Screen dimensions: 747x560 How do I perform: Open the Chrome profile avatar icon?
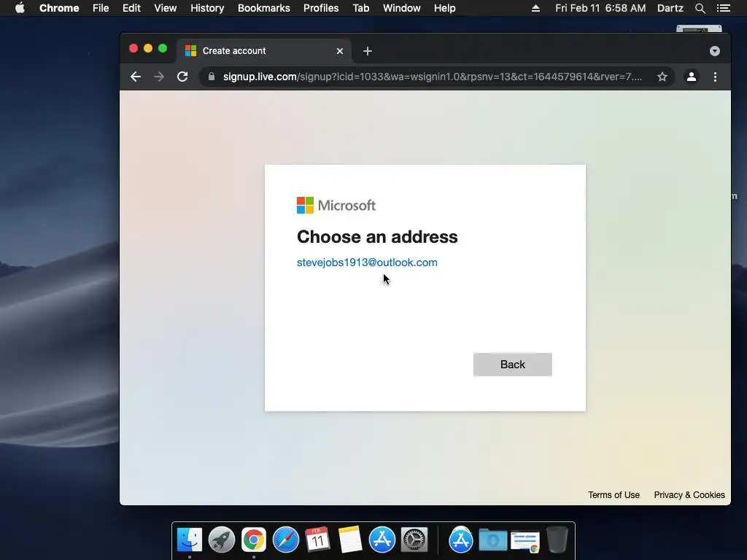[x=692, y=77]
